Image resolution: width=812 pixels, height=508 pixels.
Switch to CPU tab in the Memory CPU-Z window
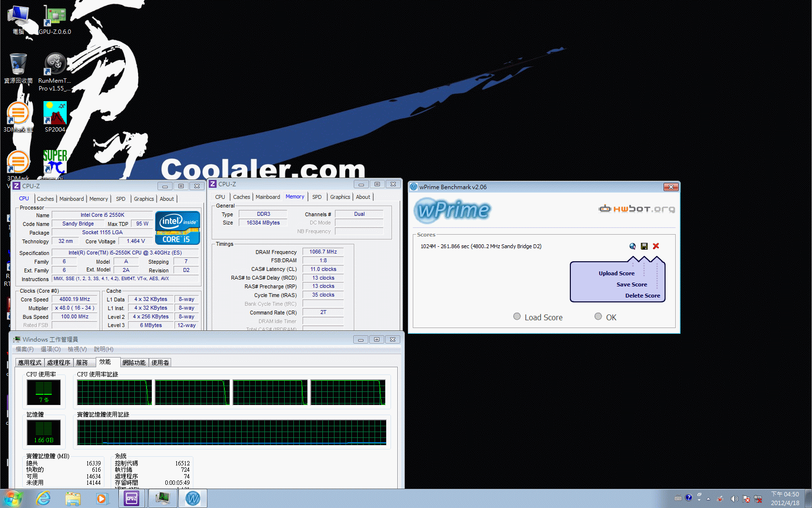[x=220, y=197]
